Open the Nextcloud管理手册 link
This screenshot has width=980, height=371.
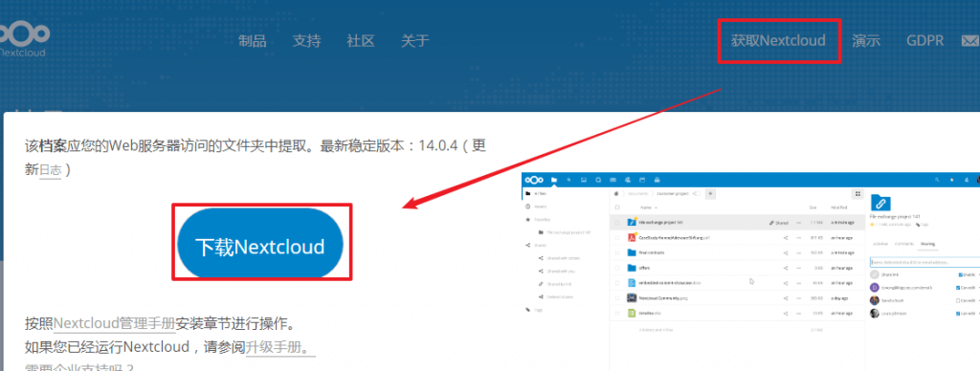coord(115,324)
